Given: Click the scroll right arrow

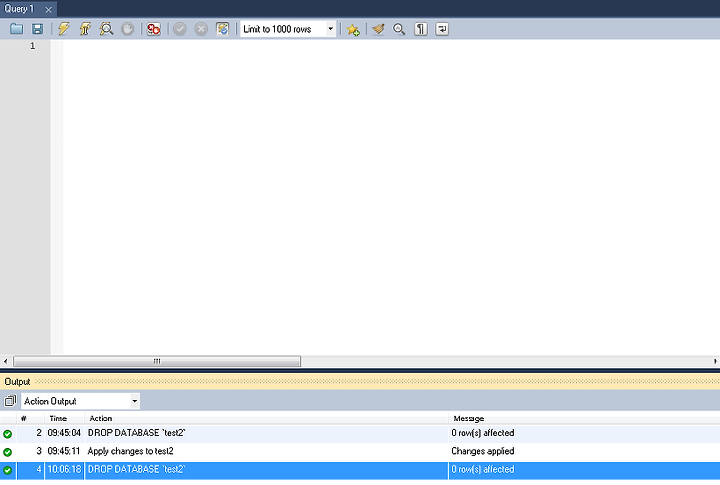Looking at the screenshot, I should point(715,361).
